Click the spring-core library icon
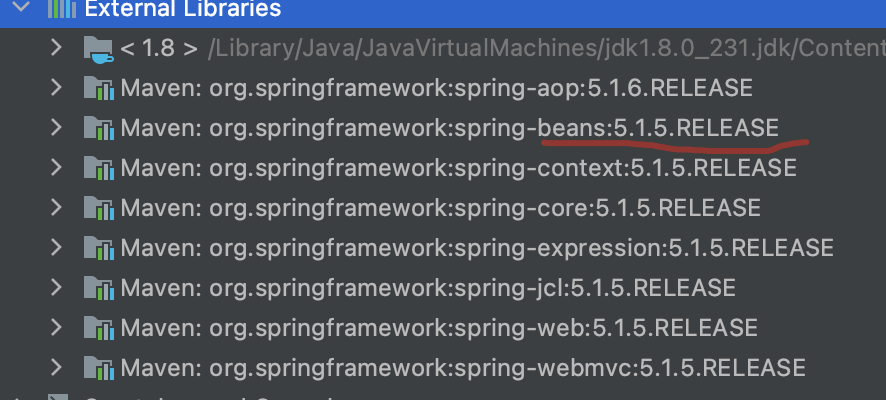886x400 pixels. (98, 208)
